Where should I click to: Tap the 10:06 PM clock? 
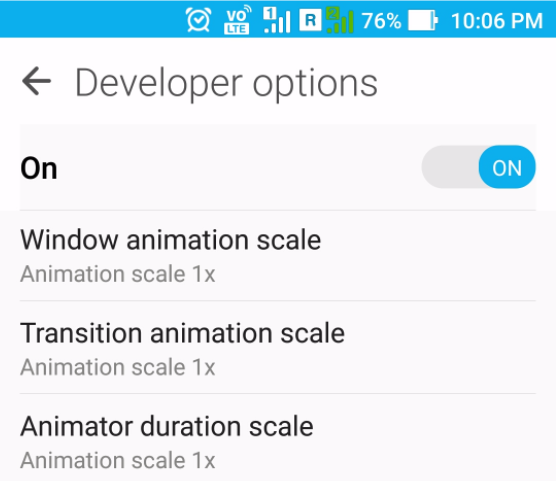click(x=497, y=21)
